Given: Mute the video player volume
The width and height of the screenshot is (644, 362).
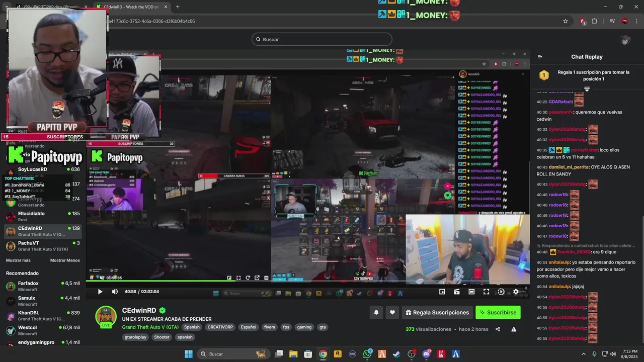Looking at the screenshot, I should coord(115,292).
